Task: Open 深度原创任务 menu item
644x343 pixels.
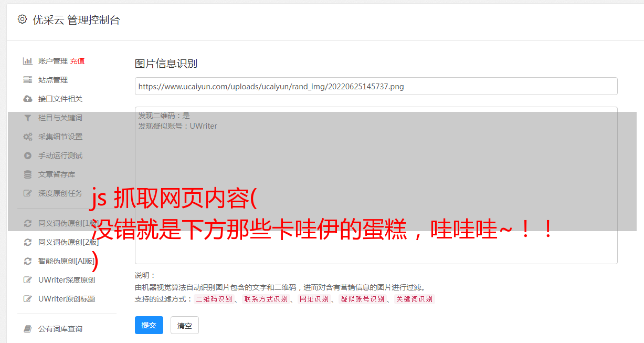Action: [60, 193]
